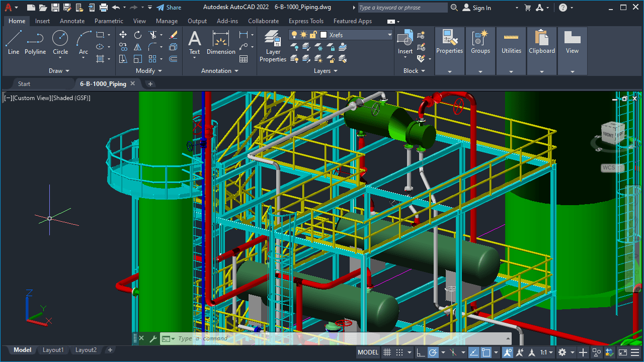Open the Insert menu tab
The width and height of the screenshot is (644, 362).
tap(42, 21)
